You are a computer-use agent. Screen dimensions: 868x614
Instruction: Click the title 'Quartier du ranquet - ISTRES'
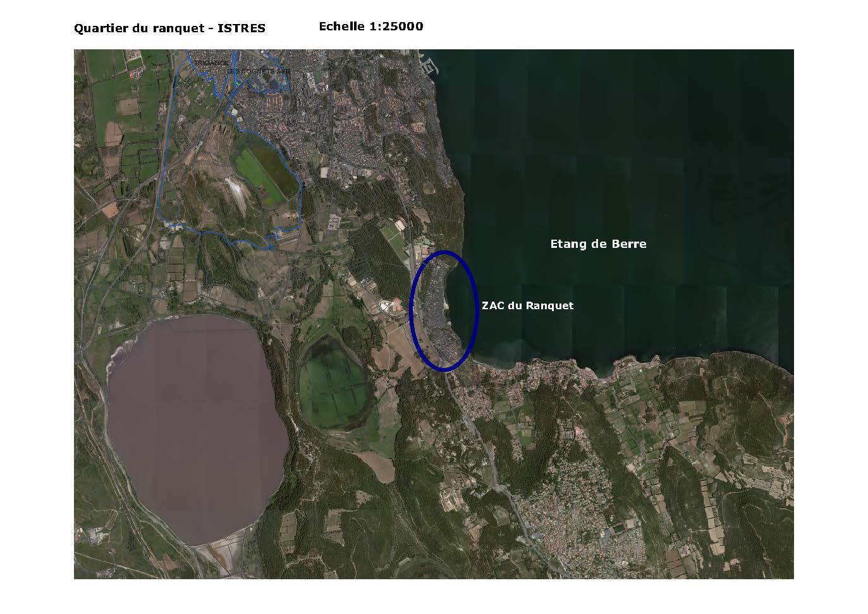(x=169, y=28)
